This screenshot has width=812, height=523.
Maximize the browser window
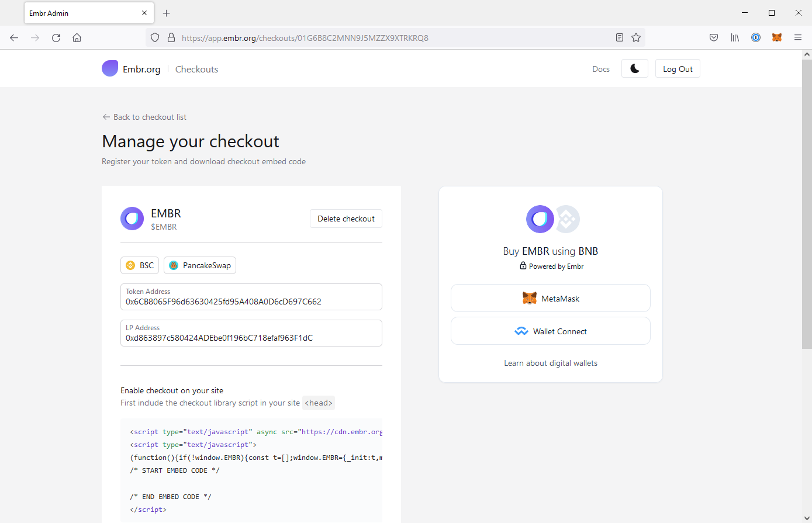click(772, 13)
